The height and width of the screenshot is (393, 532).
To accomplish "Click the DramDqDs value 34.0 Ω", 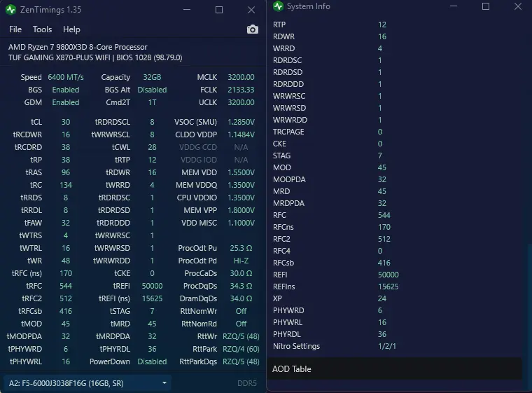I will click(241, 298).
